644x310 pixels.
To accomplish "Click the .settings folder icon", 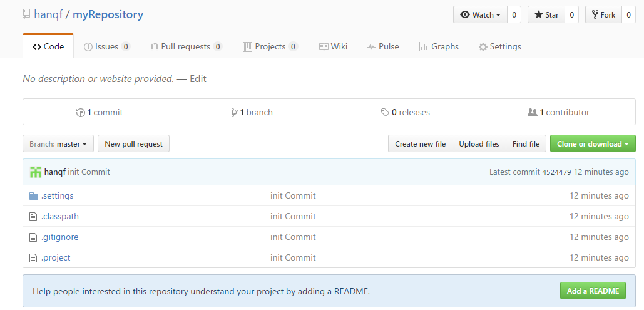I will click(34, 195).
